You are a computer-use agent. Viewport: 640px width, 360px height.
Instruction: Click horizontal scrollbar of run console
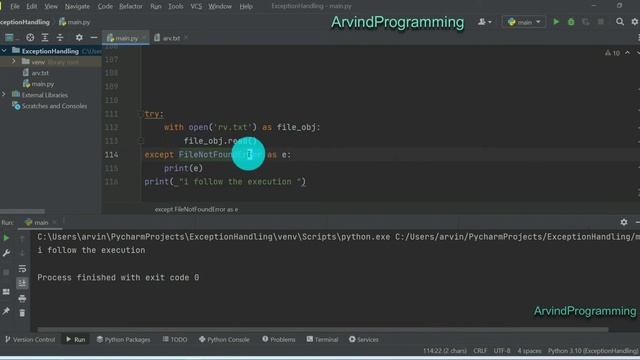pyautogui.click(x=322, y=329)
